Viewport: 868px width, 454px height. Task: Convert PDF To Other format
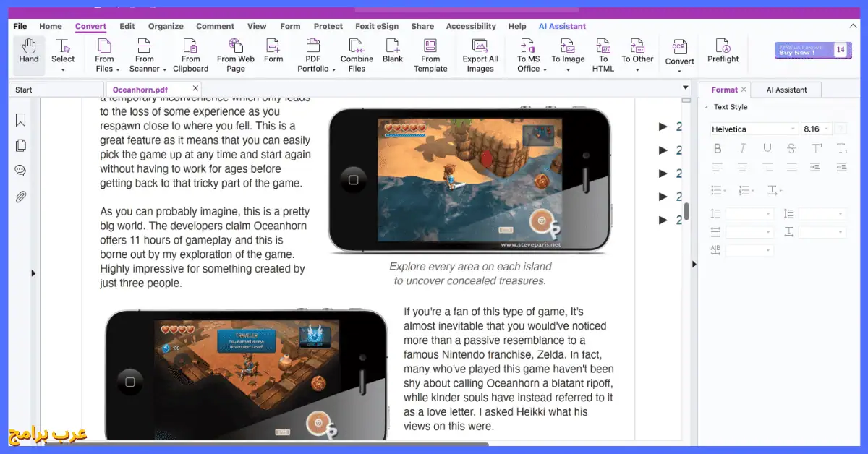(637, 55)
